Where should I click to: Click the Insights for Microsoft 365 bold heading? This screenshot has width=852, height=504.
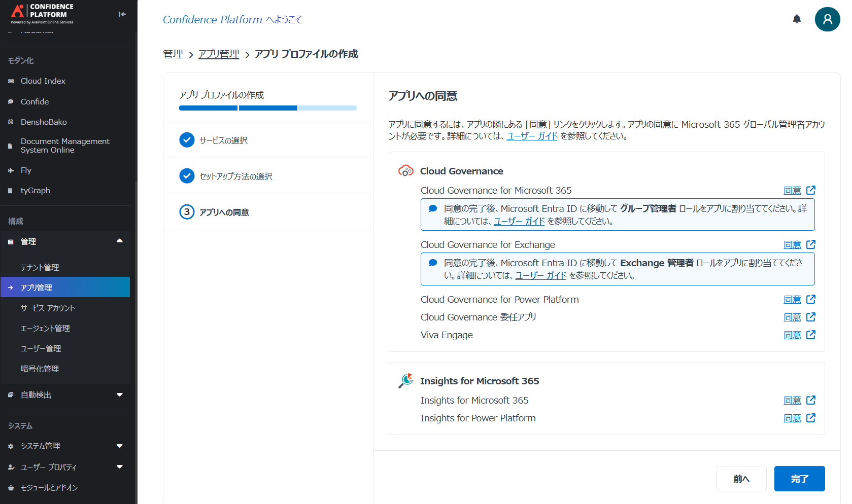pyautogui.click(x=480, y=381)
